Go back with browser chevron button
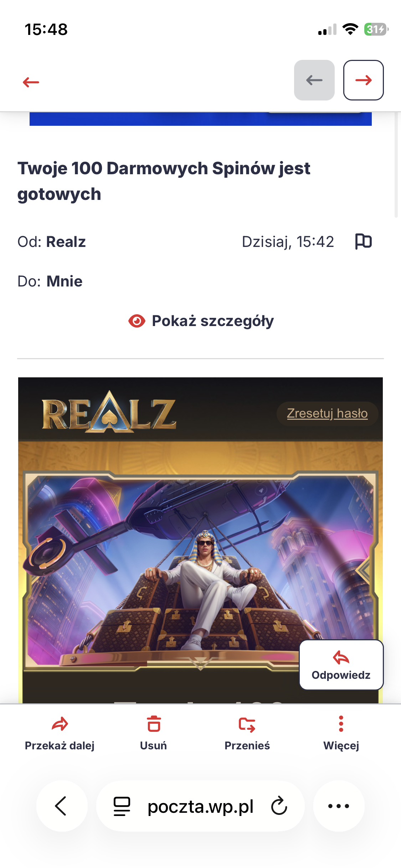401x868 pixels. coord(62,806)
